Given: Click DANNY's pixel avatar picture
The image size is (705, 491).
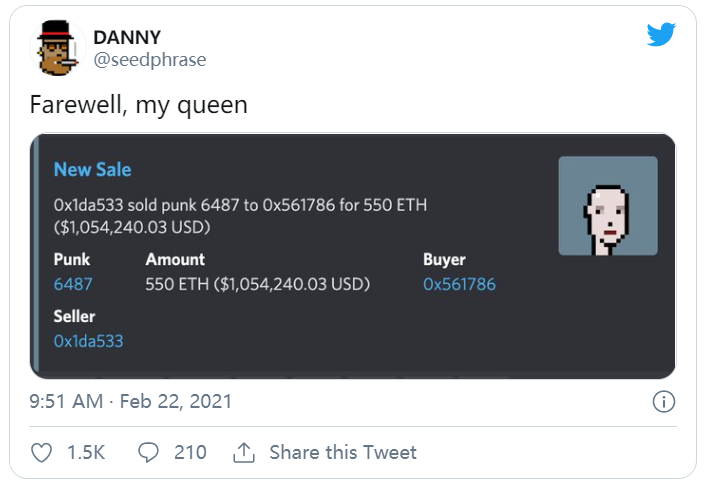Looking at the screenshot, I should (57, 46).
